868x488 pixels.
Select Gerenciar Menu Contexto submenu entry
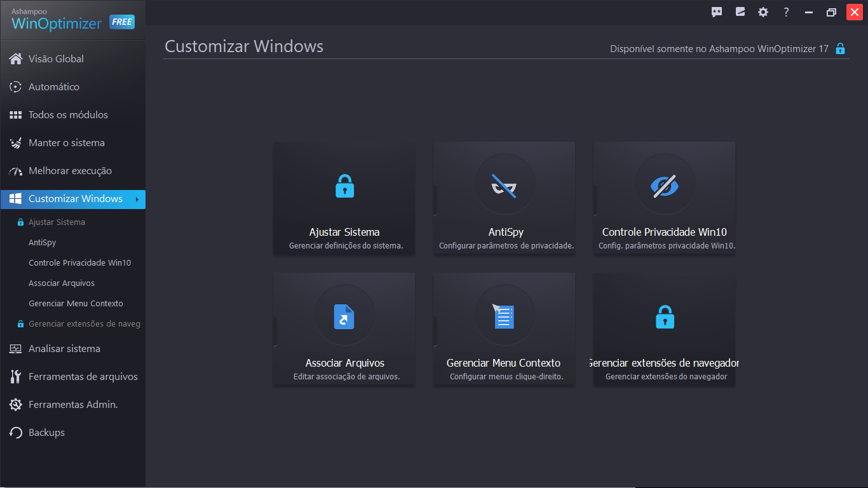tap(76, 304)
